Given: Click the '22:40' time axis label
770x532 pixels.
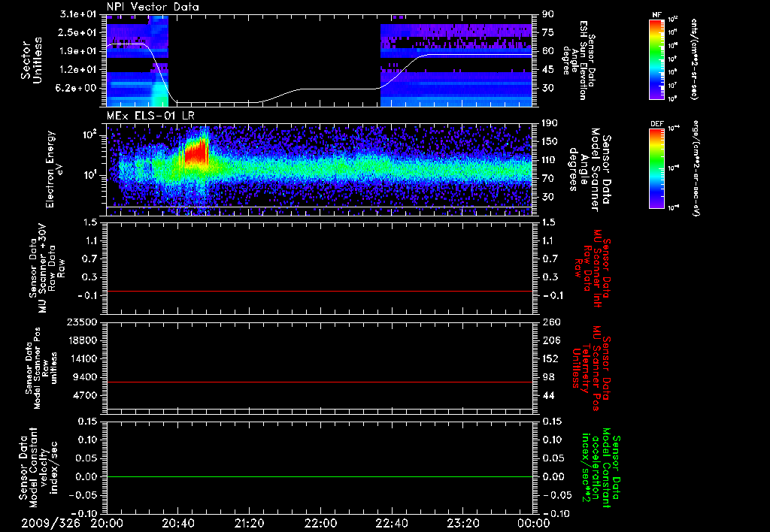Looking at the screenshot, I should pyautogui.click(x=392, y=524).
